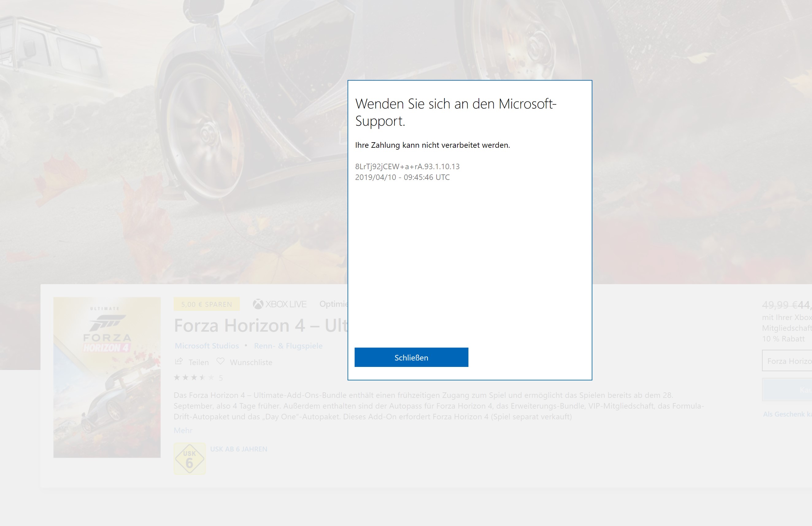Click the struck-through price 49,99 €
This screenshot has width=812, height=526.
[779, 305]
